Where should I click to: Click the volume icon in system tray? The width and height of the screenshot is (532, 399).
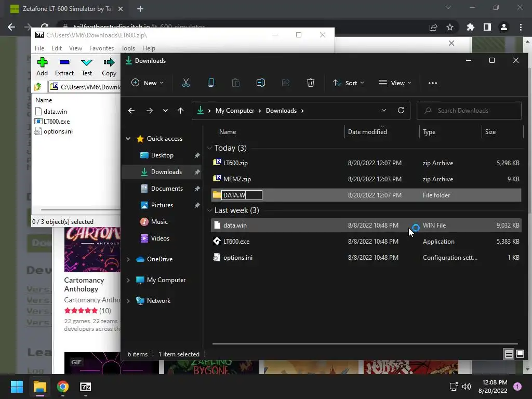[x=467, y=387]
